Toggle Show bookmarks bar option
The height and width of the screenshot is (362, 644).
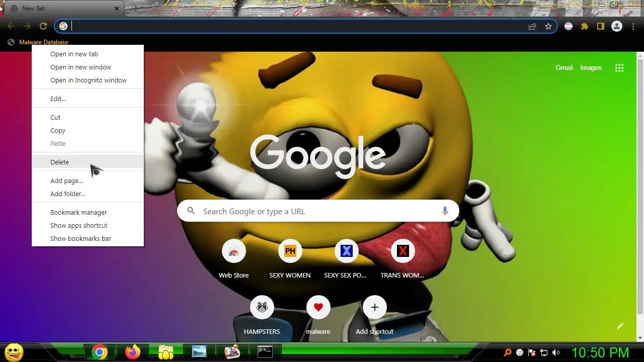[x=88, y=238]
